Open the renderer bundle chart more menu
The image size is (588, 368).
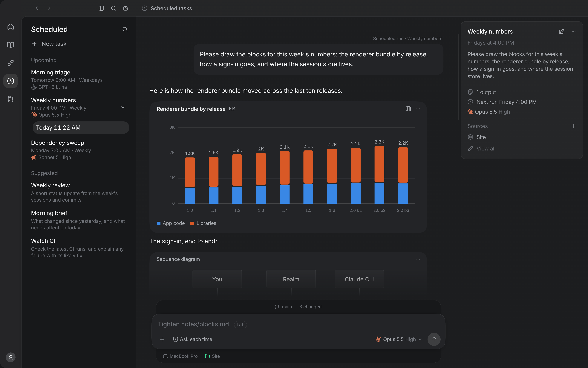pos(418,109)
